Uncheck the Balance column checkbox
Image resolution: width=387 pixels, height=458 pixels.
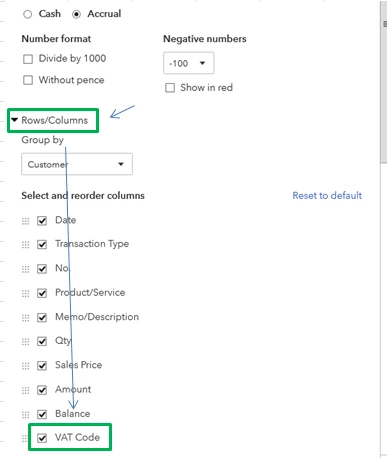click(42, 414)
